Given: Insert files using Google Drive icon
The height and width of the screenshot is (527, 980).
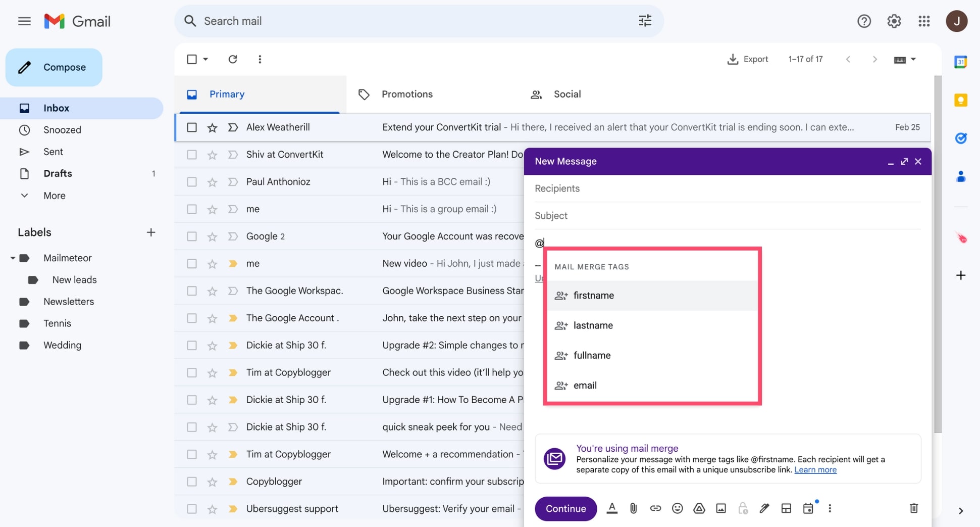Looking at the screenshot, I should 699,508.
